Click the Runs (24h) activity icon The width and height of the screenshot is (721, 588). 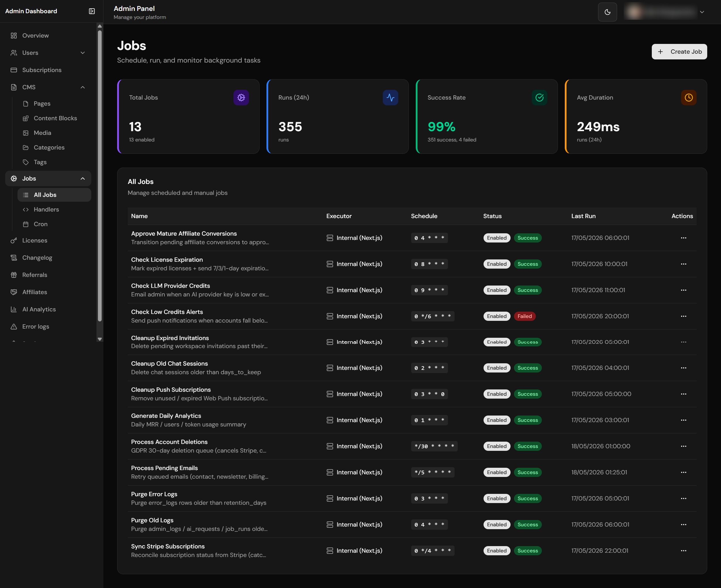[390, 98]
